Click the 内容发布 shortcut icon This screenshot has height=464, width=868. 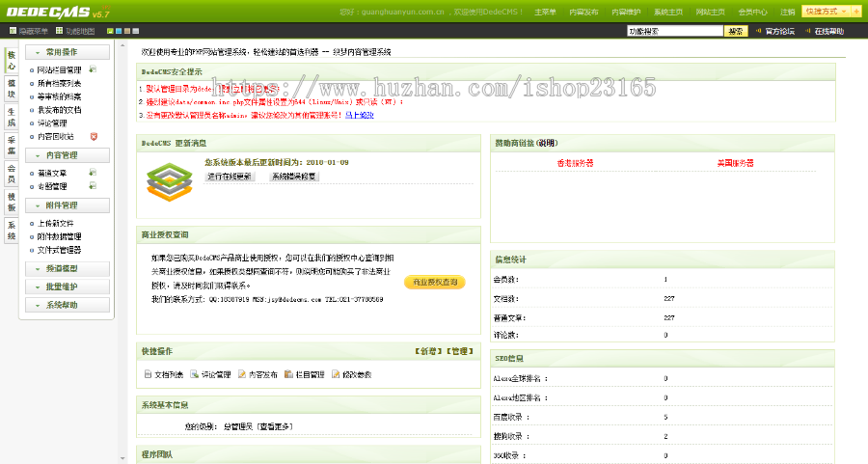tap(242, 374)
